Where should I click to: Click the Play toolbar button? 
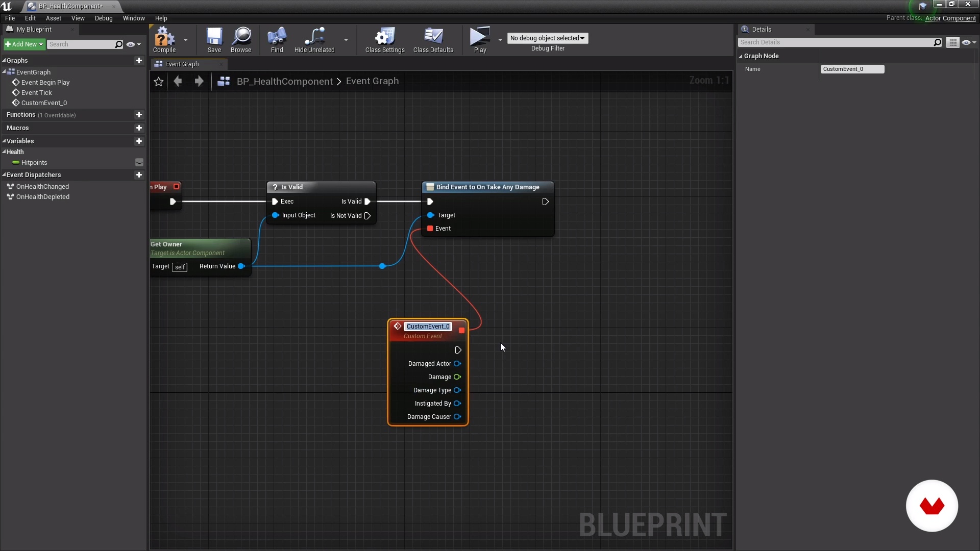coord(480,40)
